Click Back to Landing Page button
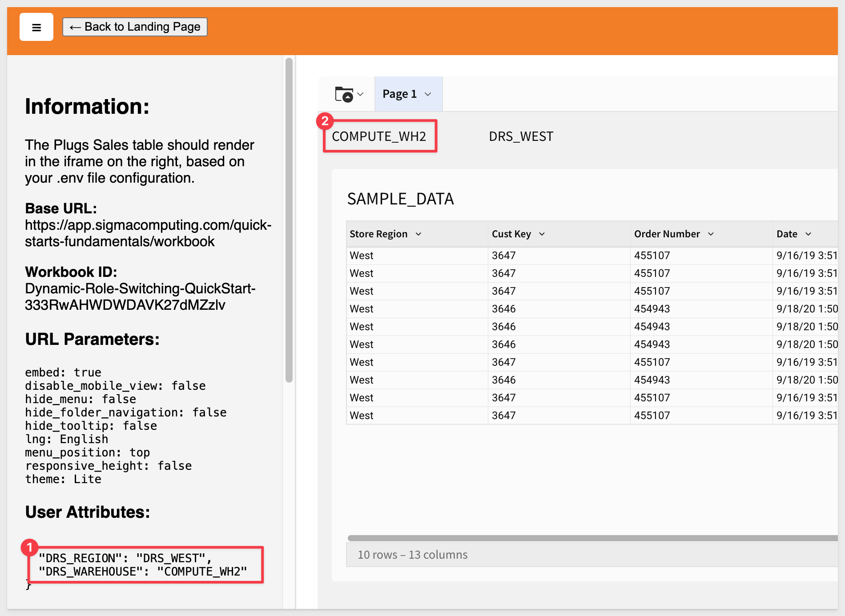 [135, 27]
